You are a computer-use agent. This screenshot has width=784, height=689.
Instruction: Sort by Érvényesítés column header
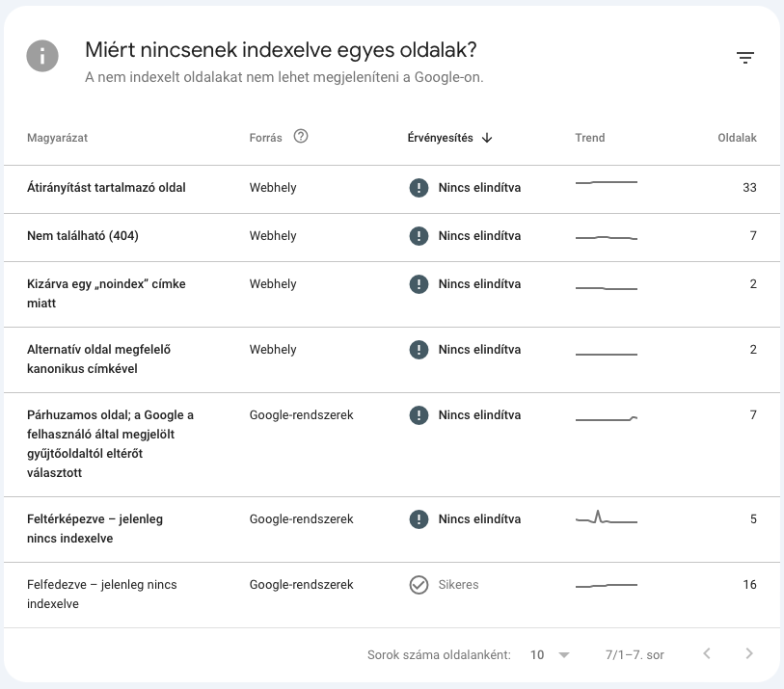(x=441, y=138)
